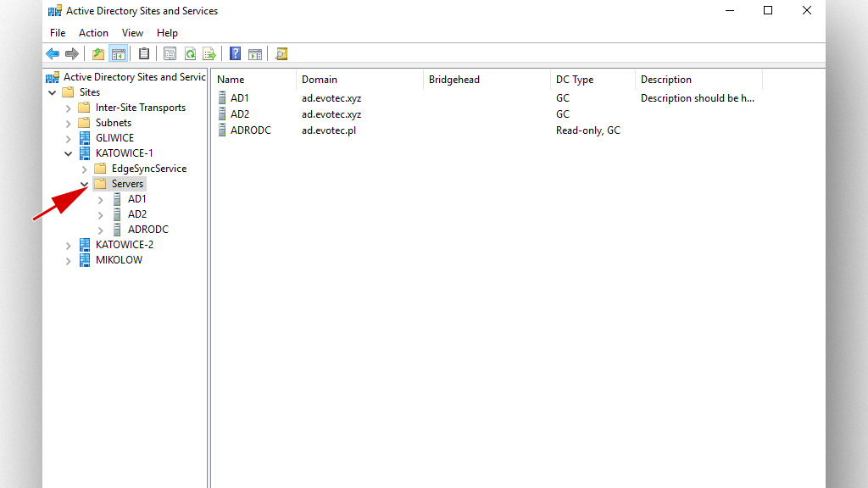868x488 pixels.
Task: Click the KATOWICE-1 site icon in tree
Action: 85,152
